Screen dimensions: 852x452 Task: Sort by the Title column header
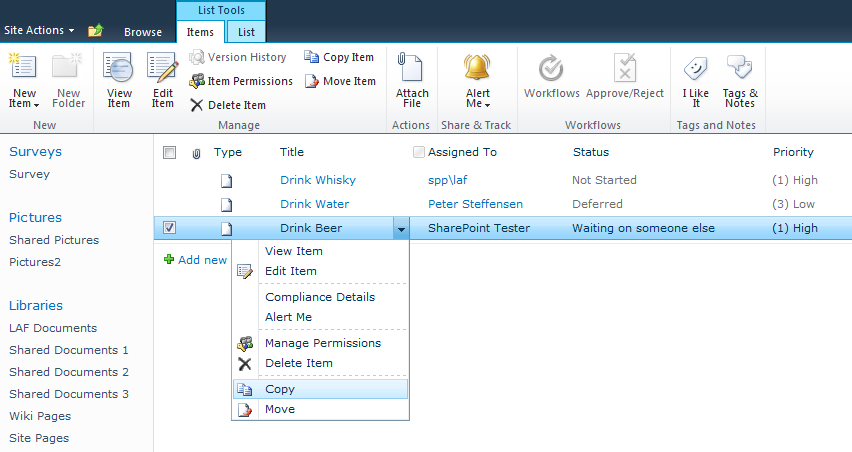point(292,152)
